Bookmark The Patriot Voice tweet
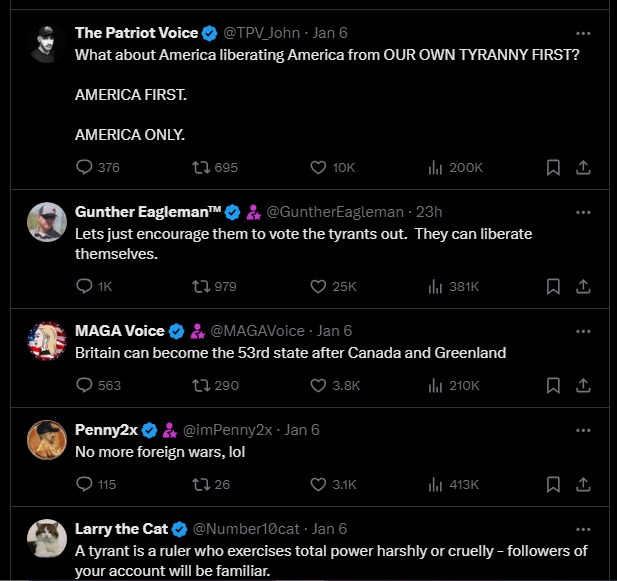 (x=552, y=167)
